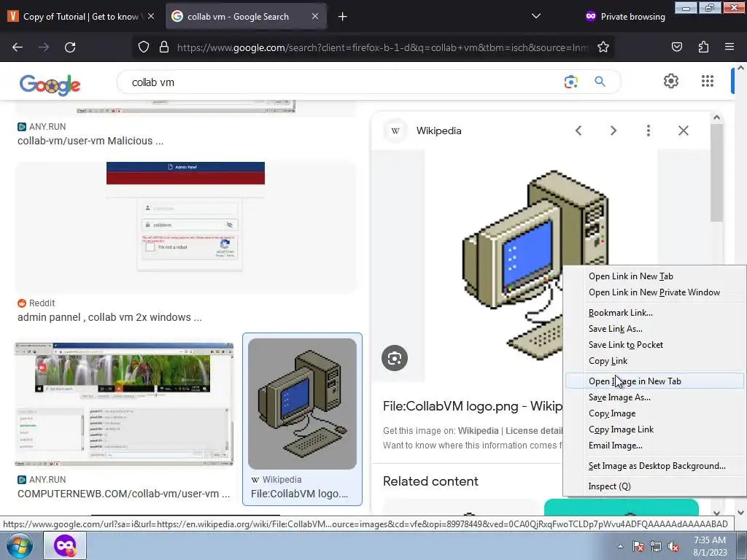Click the Google logo
The height and width of the screenshot is (560, 747).
pos(50,85)
